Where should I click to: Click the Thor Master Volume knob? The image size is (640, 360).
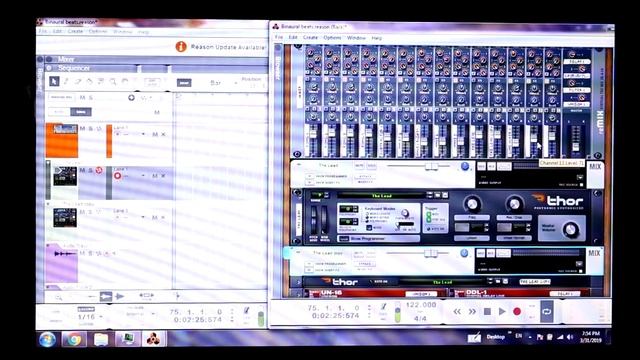point(570,230)
